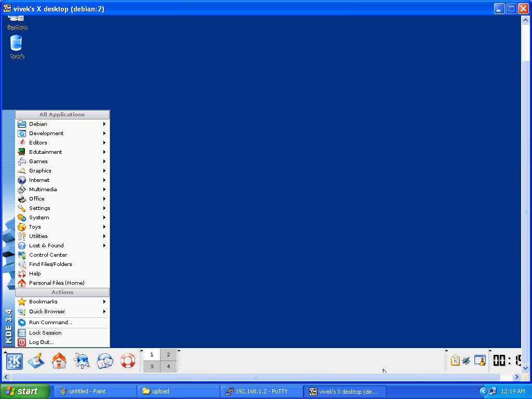The image size is (532, 399).
Task: Click the Help menu lifebuoy icon
Action: click(22, 273)
